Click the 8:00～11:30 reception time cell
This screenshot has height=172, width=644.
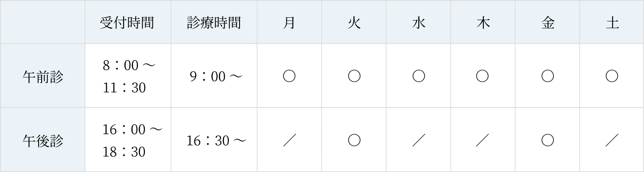128,77
